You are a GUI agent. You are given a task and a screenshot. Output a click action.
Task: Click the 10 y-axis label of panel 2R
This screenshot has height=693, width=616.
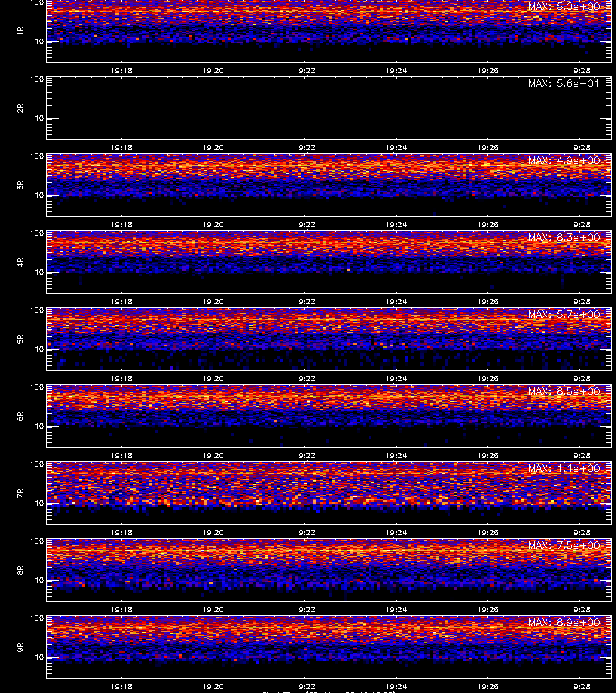[39, 119]
